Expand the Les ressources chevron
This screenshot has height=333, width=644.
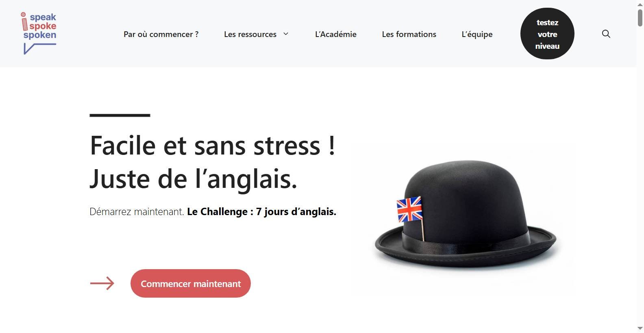(x=286, y=34)
